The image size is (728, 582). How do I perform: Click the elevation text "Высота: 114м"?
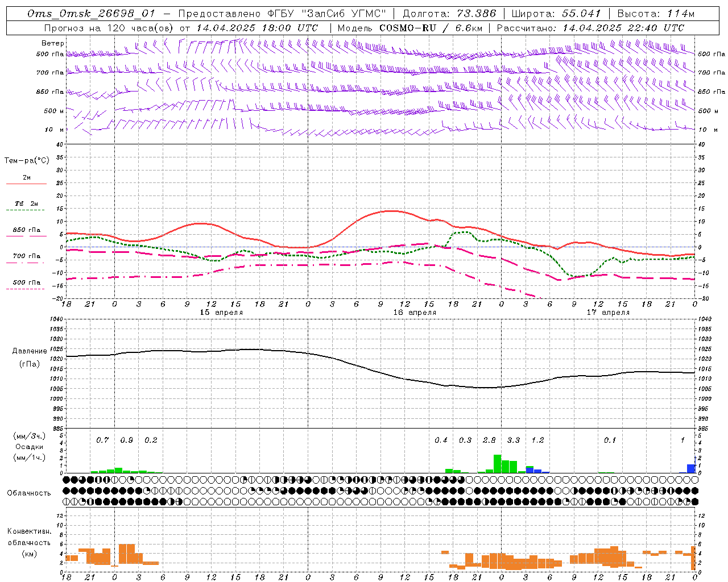[x=656, y=14]
